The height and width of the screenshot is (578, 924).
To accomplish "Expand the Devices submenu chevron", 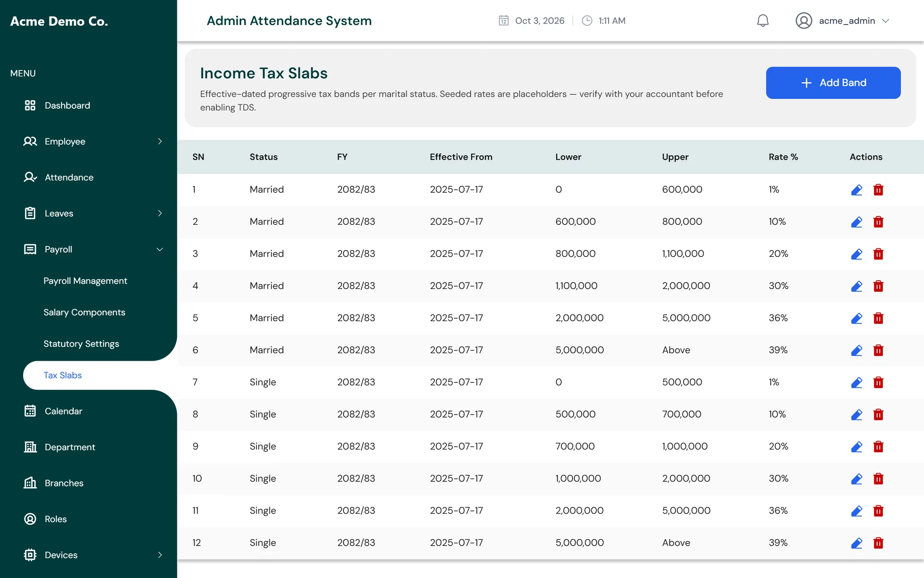I will pos(160,555).
